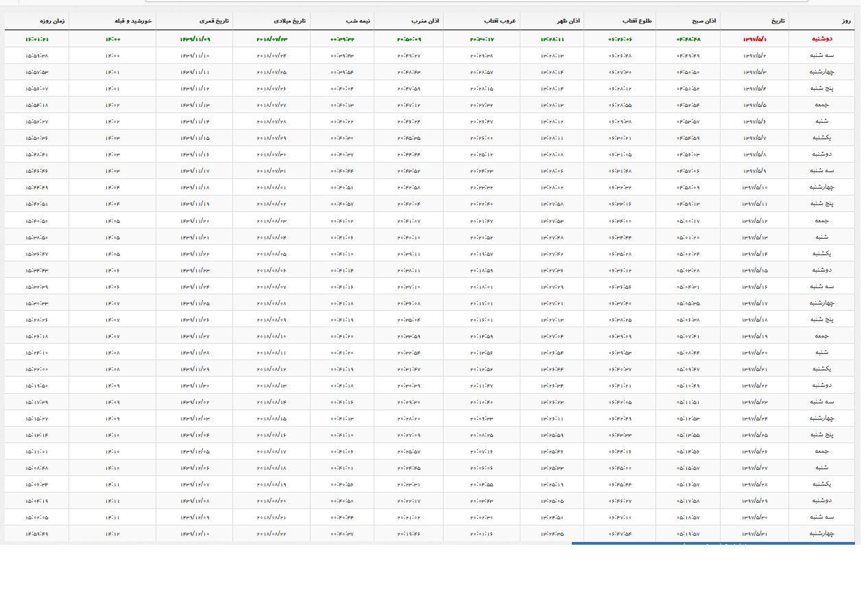Click یکشنبه in the ۱۳۹۷/۵/۷ row
Viewport: 868px width, 590px height.
point(822,138)
